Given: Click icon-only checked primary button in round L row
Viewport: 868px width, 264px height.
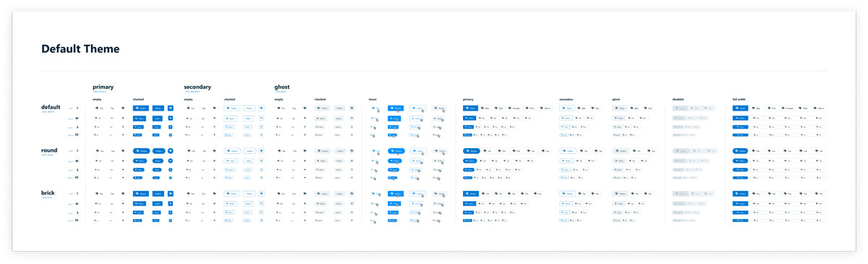Looking at the screenshot, I should pyautogui.click(x=171, y=151).
